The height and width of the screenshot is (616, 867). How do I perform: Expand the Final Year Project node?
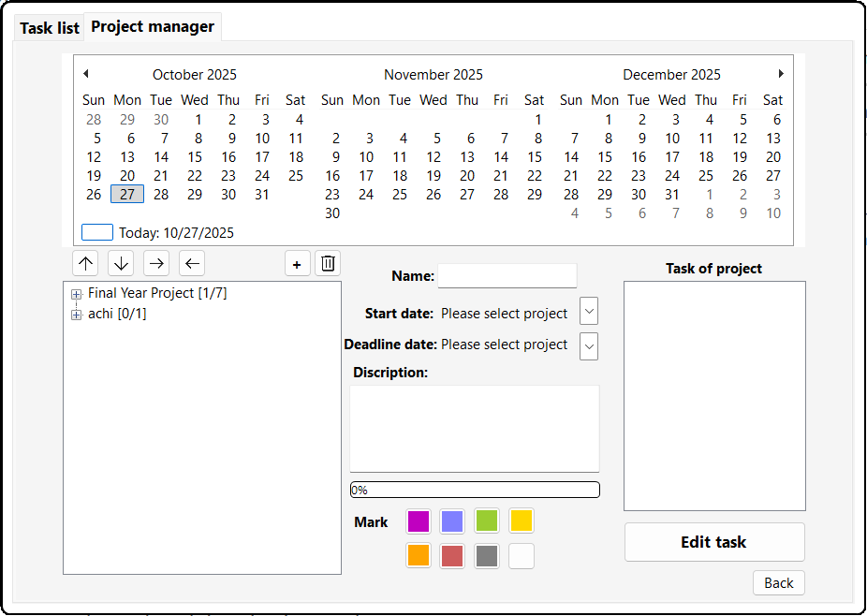click(x=76, y=295)
